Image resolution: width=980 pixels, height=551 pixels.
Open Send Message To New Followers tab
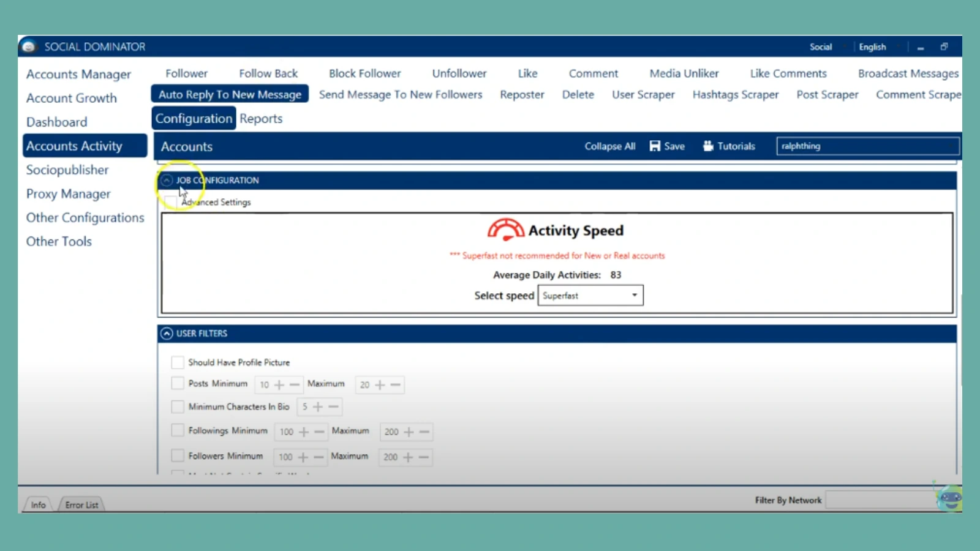pyautogui.click(x=401, y=94)
